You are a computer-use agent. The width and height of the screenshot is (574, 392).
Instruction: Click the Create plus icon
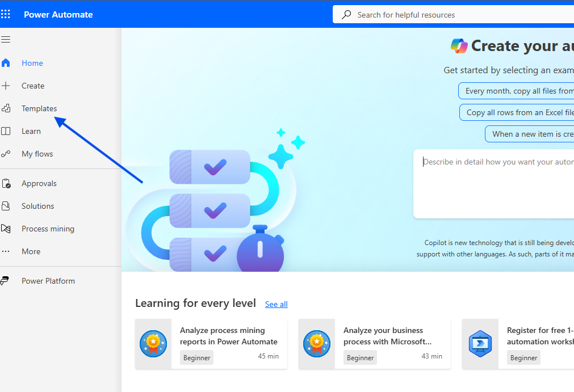[6, 86]
